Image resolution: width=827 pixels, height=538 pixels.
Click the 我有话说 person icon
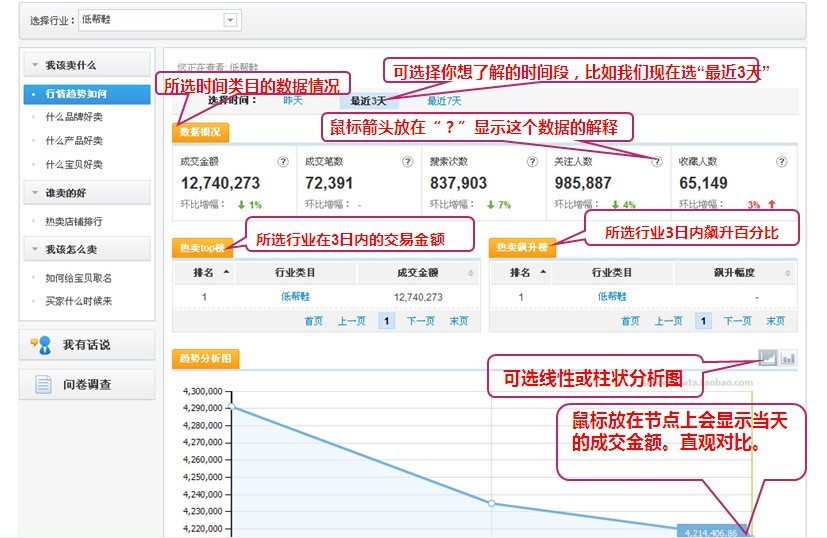click(41, 345)
